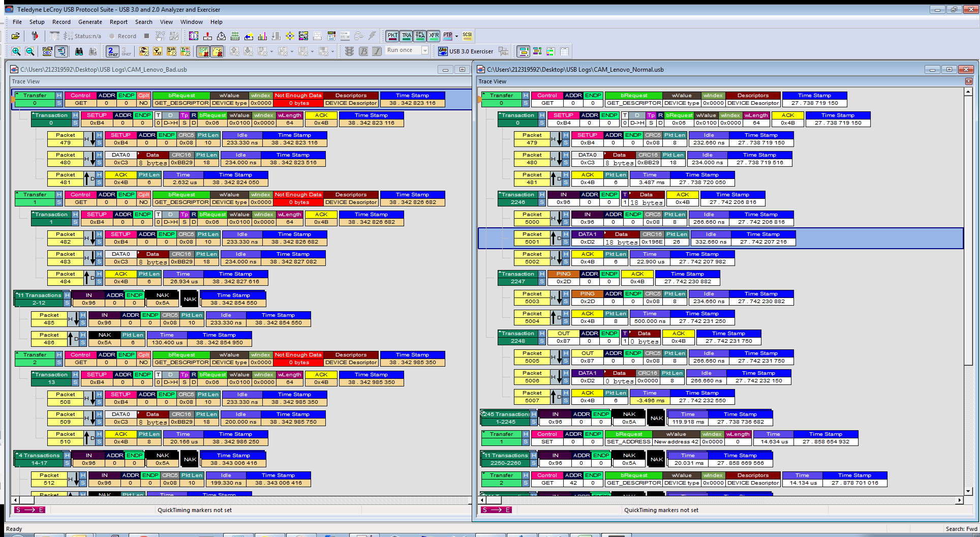Open the File menu
Viewport: 980px width, 537px height.
[x=17, y=22]
